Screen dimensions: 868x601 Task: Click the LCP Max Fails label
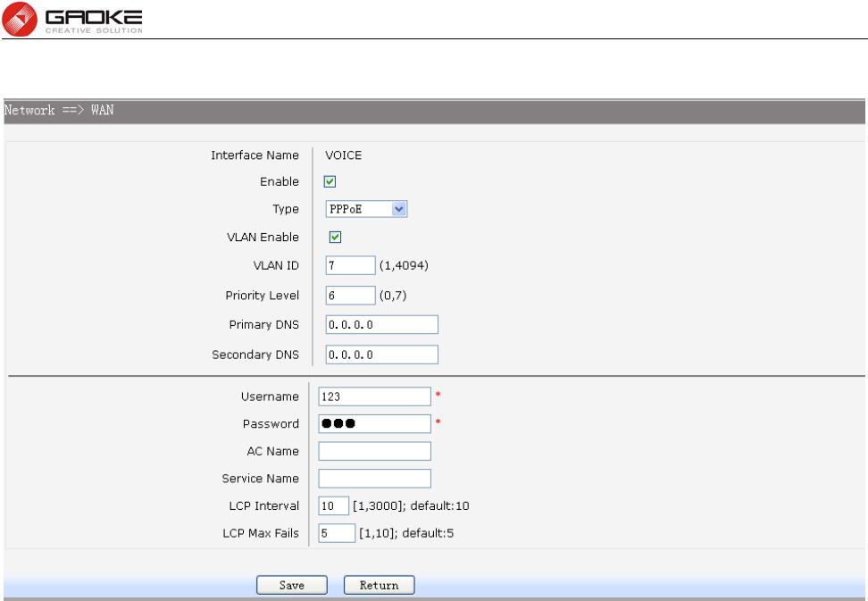click(x=261, y=533)
